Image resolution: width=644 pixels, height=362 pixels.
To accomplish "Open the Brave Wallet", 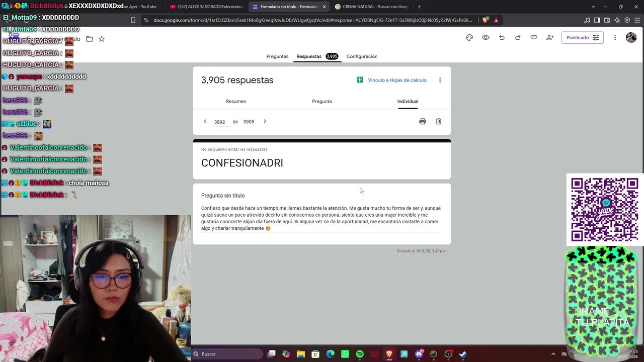I will coord(607,20).
